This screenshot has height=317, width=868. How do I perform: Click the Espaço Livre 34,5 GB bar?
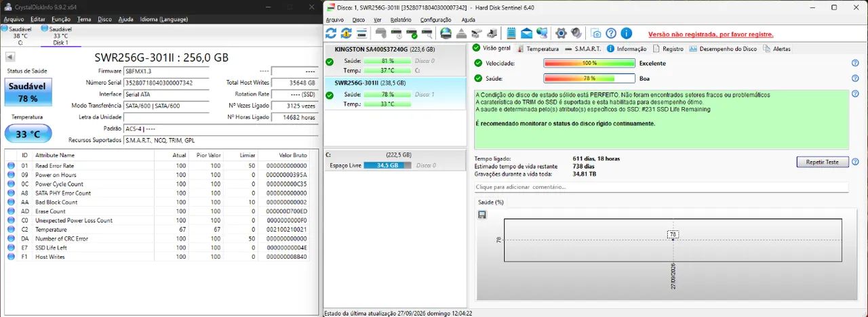point(387,165)
